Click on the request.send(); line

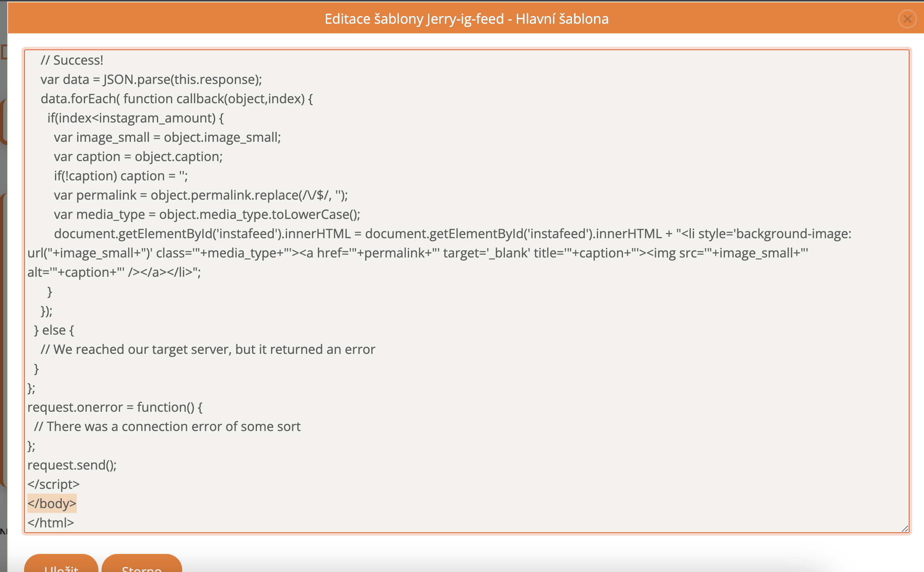(x=72, y=465)
